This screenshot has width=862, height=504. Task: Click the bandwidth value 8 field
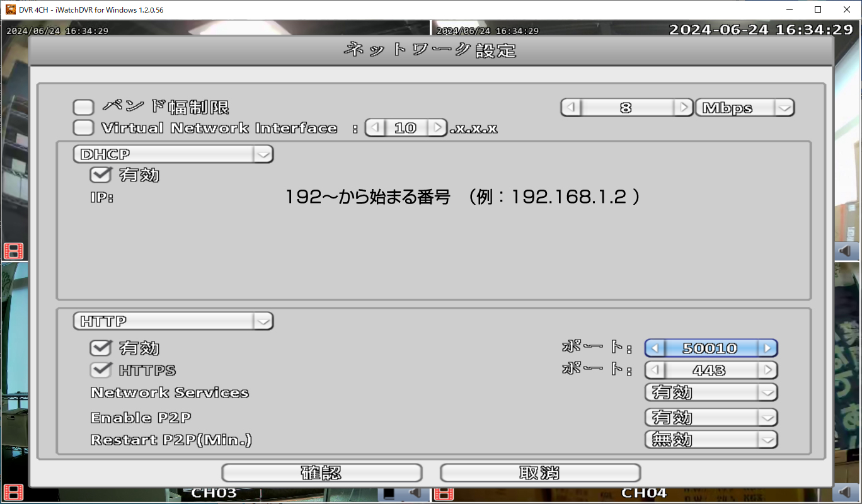[x=627, y=108]
